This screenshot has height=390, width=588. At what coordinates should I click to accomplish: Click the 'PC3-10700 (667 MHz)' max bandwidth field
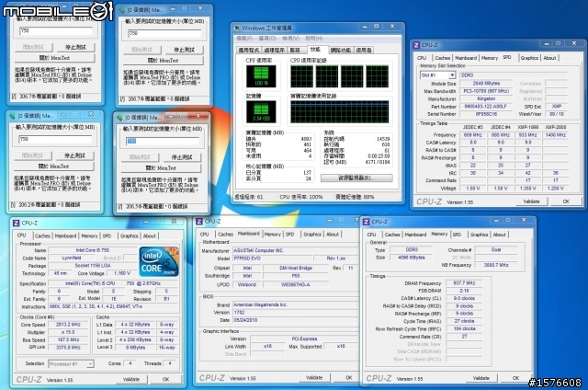tap(486, 91)
